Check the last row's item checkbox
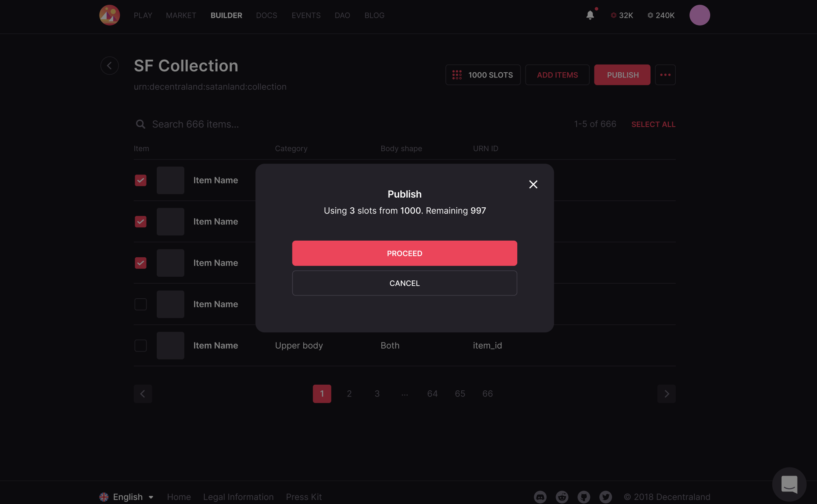Screen dimensions: 817x504 (x=140, y=346)
